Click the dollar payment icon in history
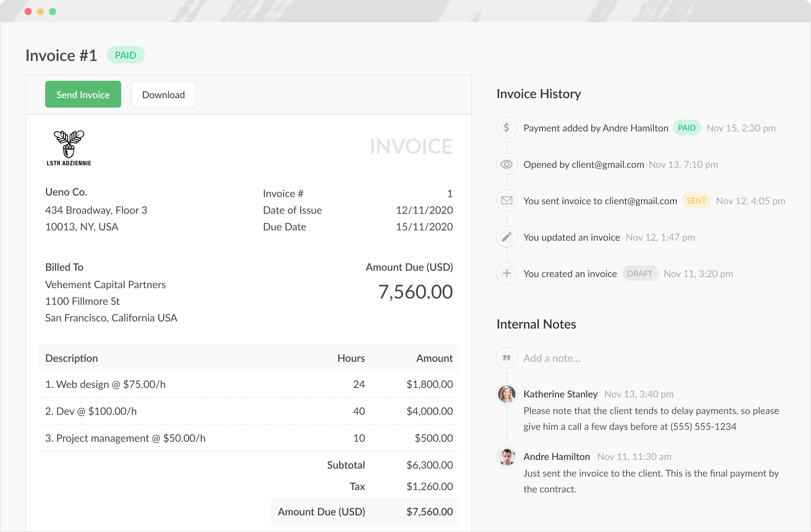811x532 pixels. [506, 128]
